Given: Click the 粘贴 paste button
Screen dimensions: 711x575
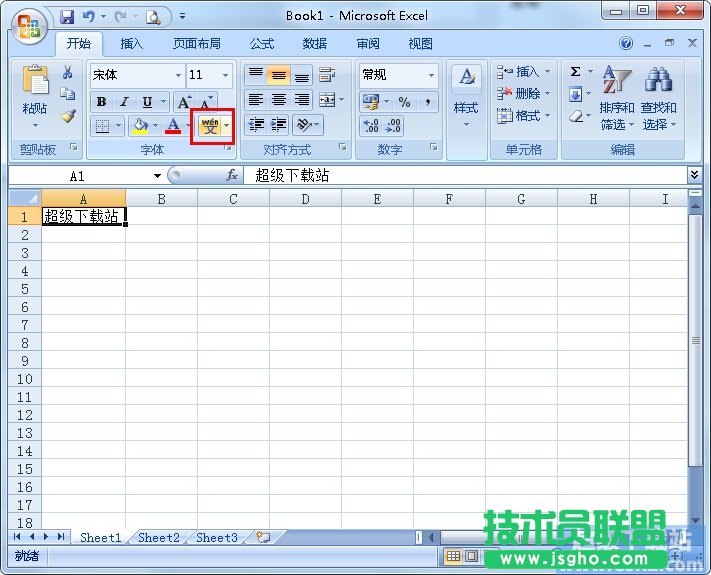Looking at the screenshot, I should pyautogui.click(x=35, y=96).
